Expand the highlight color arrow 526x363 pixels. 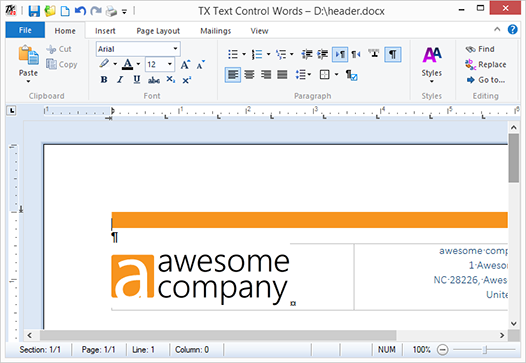point(115,64)
